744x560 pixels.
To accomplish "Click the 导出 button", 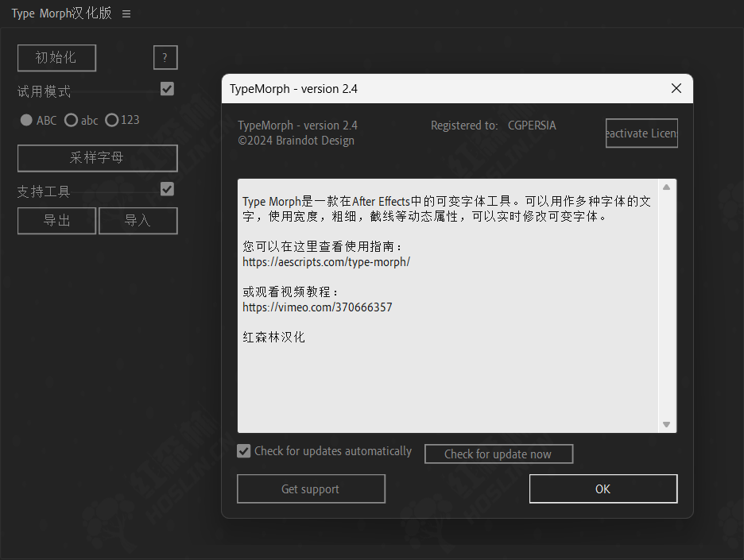I will click(56, 221).
